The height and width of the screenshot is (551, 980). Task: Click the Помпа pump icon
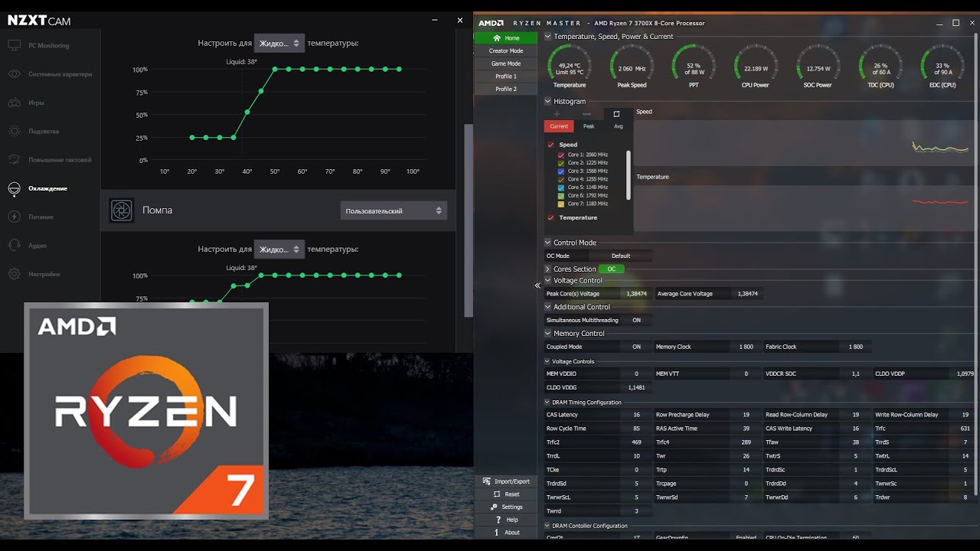[x=121, y=210]
